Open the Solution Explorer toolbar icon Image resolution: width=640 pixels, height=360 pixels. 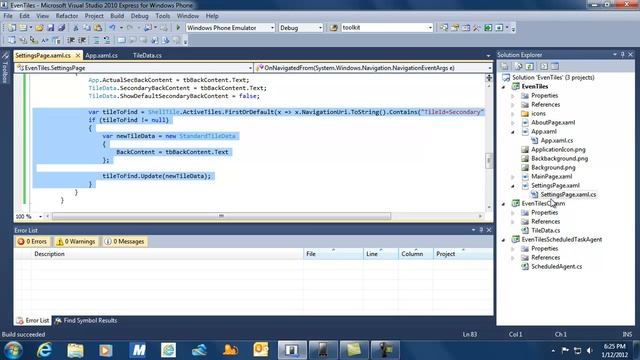pyautogui.click(x=444, y=28)
